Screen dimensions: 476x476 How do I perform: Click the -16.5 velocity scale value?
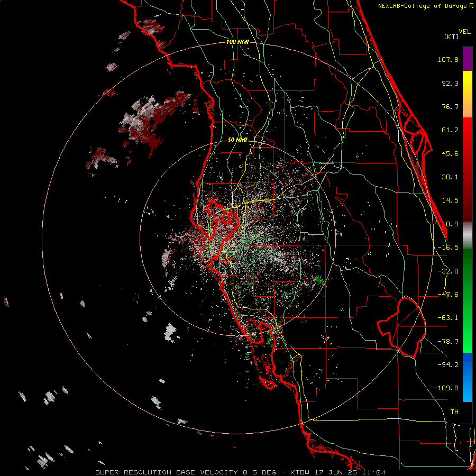tap(448, 248)
